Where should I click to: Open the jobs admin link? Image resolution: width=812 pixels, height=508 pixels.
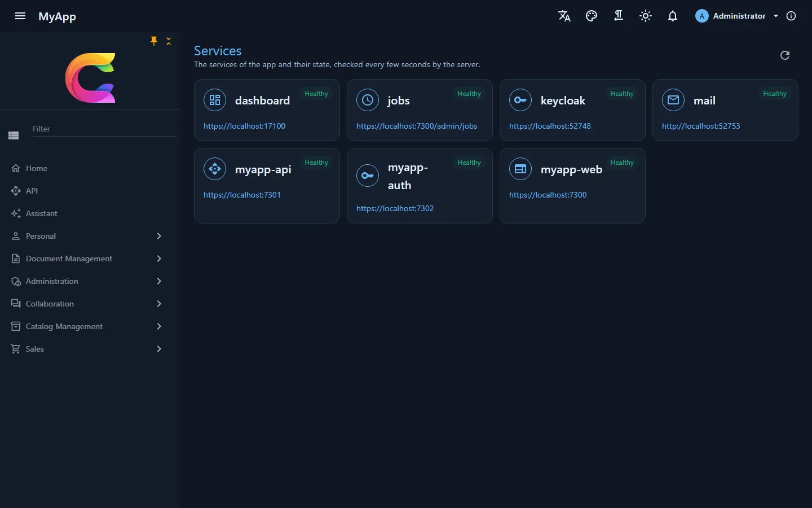pyautogui.click(x=417, y=126)
